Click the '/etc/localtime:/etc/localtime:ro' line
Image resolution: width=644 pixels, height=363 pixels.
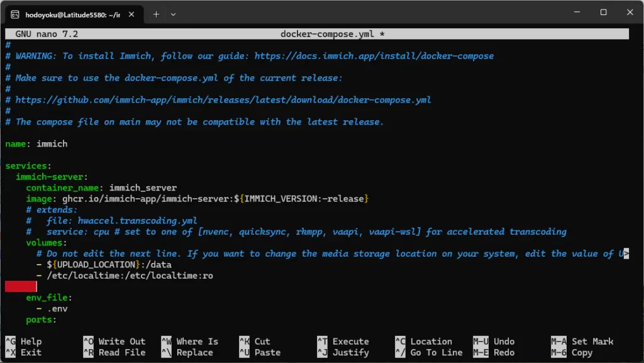[125, 276]
